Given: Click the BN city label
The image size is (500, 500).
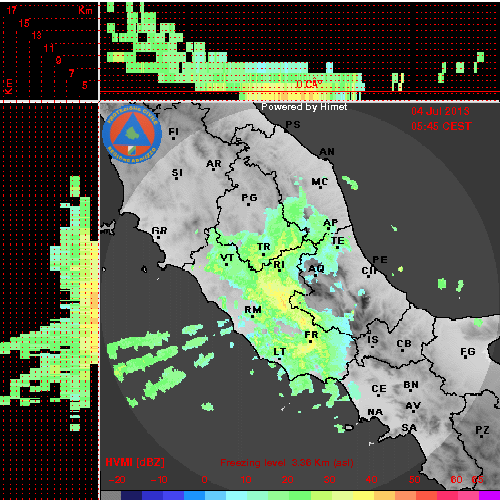Looking at the screenshot, I should point(411,385).
